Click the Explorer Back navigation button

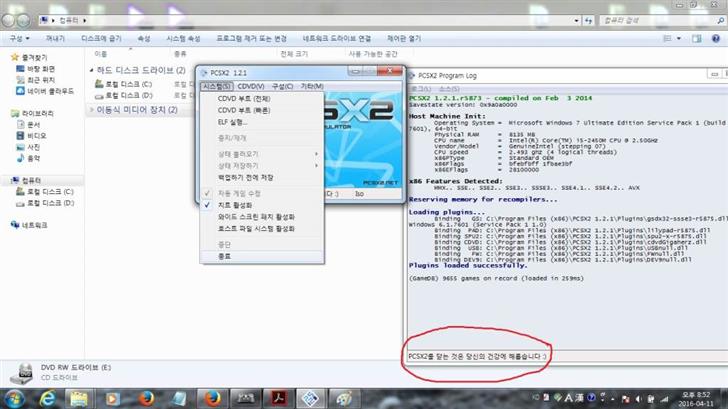pos(8,20)
